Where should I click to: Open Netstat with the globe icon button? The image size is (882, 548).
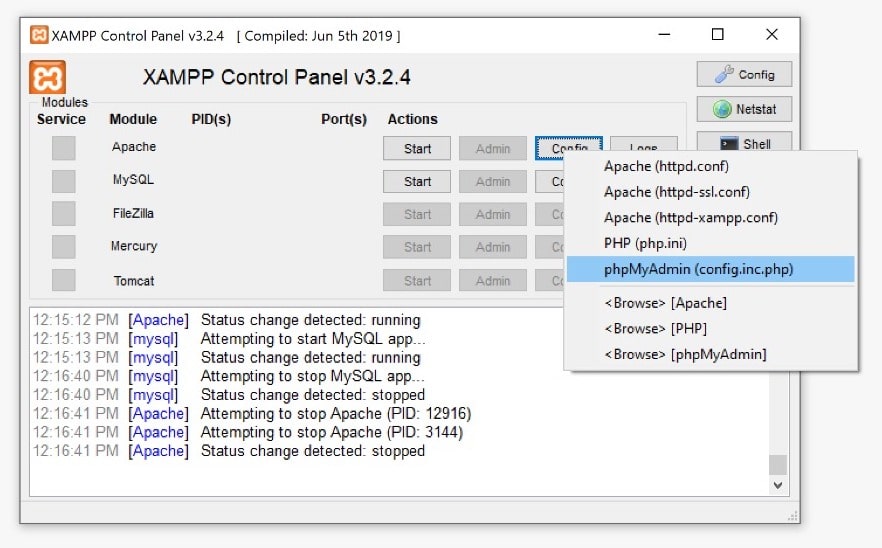pyautogui.click(x=744, y=109)
